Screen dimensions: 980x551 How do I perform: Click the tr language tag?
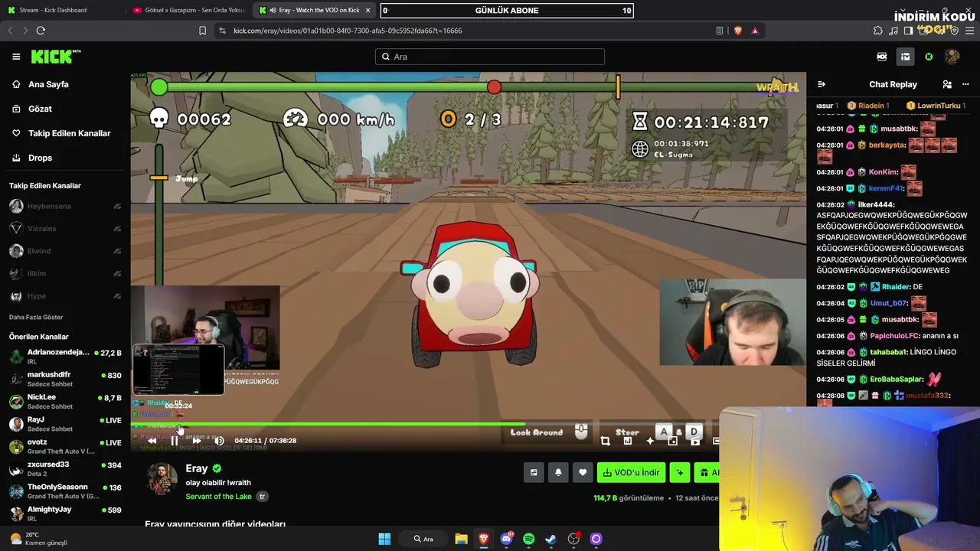click(x=262, y=497)
